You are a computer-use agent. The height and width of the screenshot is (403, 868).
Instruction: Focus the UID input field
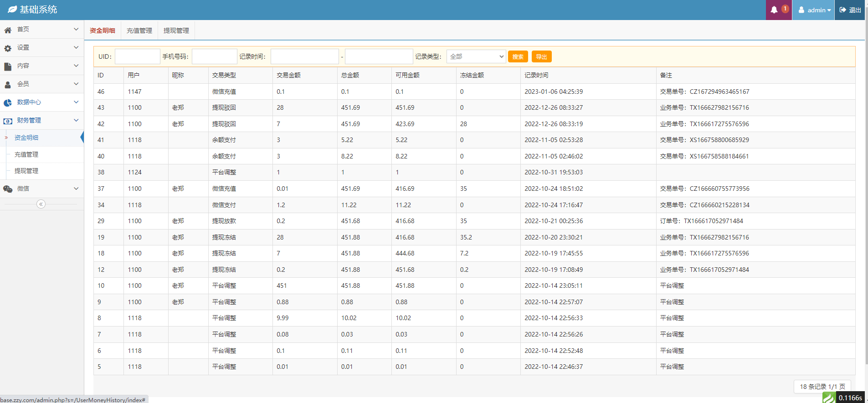click(x=137, y=56)
